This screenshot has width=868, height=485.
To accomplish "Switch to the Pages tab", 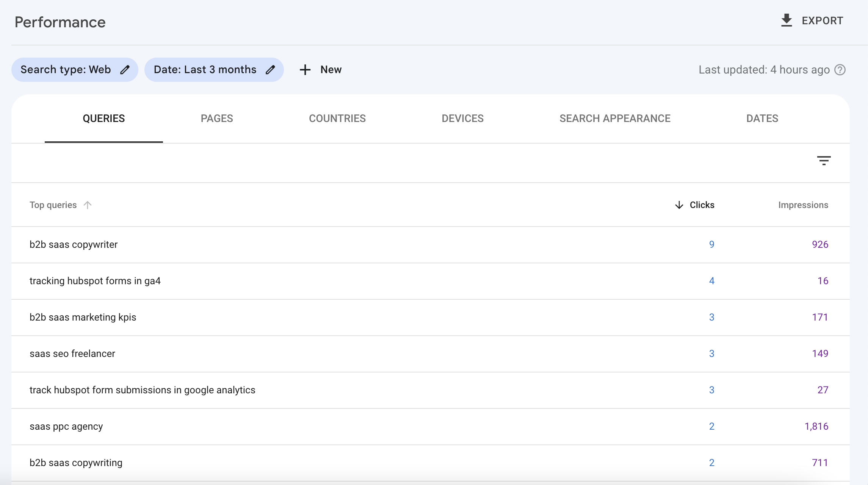I will [x=217, y=119].
